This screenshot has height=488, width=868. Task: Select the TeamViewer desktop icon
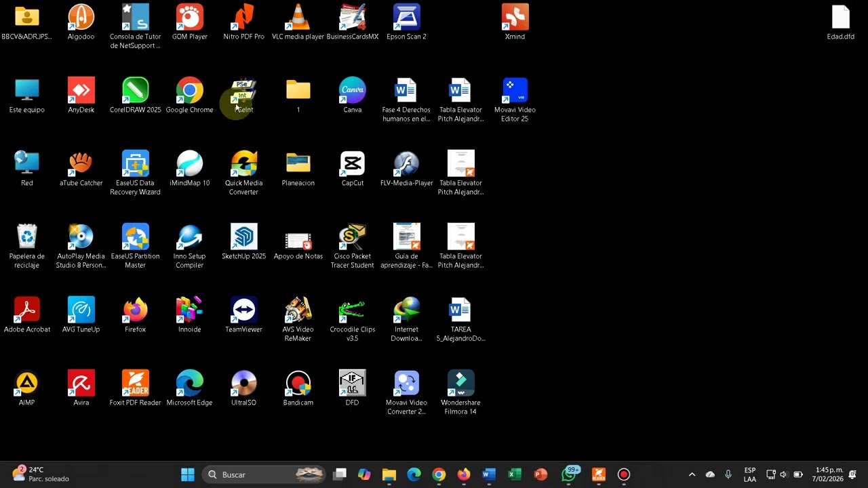pyautogui.click(x=243, y=310)
